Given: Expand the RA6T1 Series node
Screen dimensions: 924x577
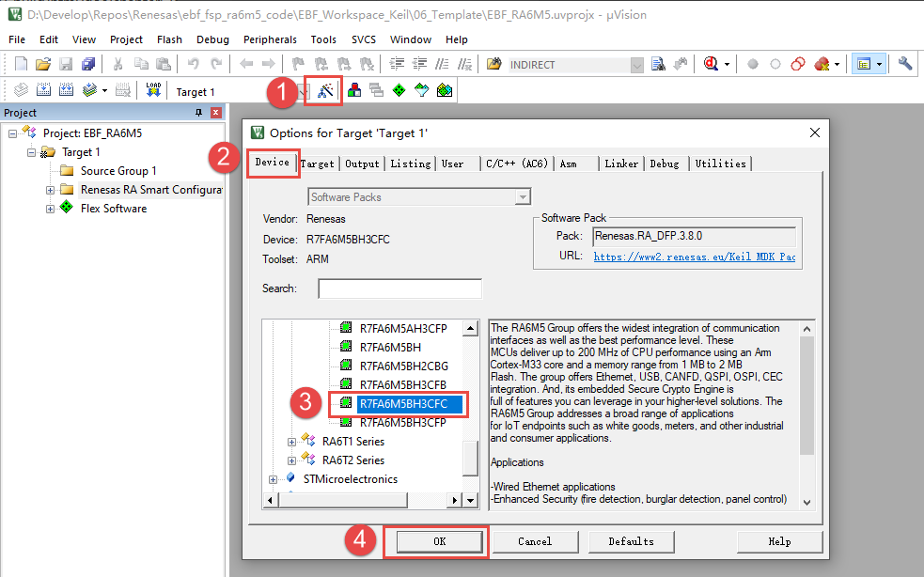Looking at the screenshot, I should click(291, 442).
